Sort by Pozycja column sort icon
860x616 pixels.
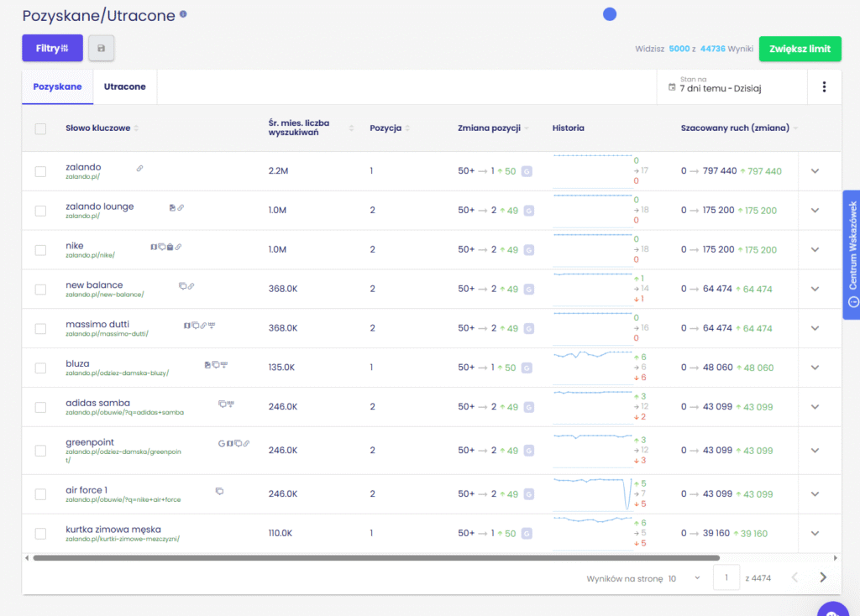point(407,128)
